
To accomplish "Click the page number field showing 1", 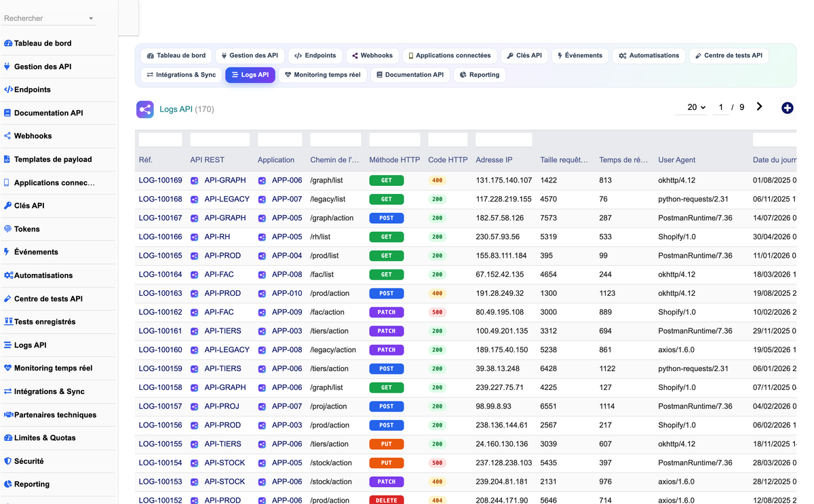I will 721,107.
